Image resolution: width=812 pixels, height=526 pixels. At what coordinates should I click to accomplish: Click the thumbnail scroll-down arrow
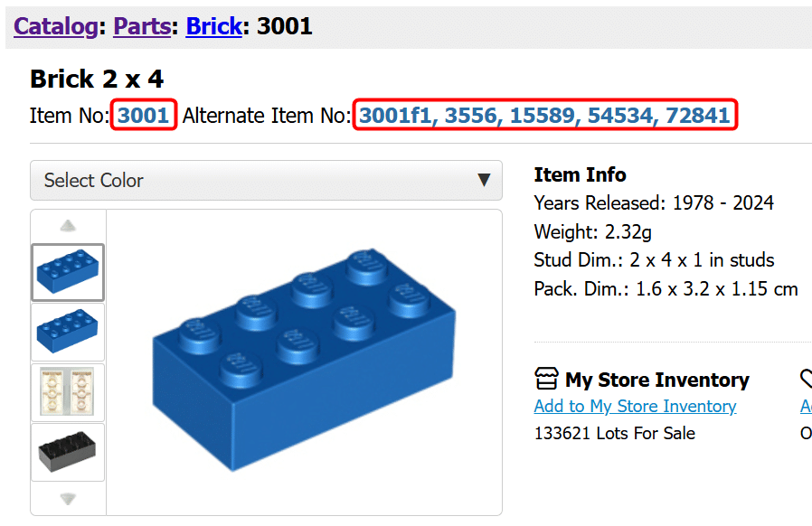click(68, 499)
